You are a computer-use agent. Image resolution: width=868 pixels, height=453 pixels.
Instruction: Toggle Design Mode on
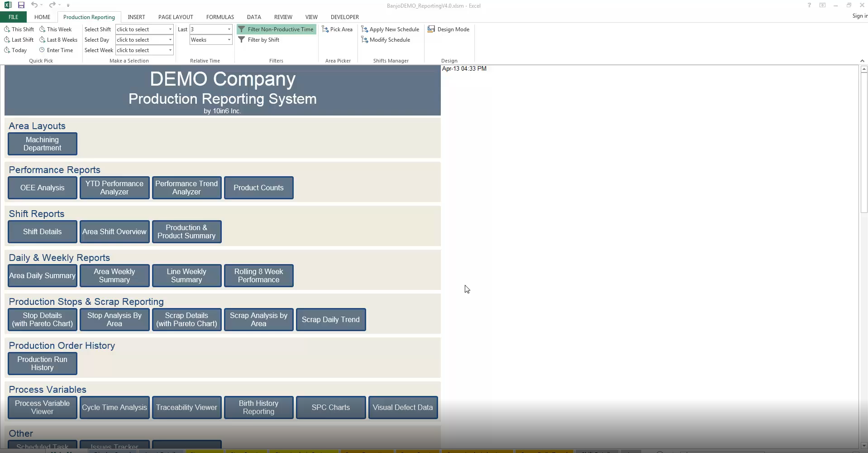click(448, 29)
